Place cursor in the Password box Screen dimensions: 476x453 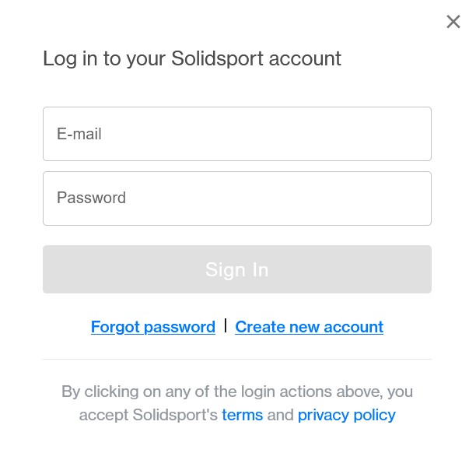pyautogui.click(x=236, y=198)
